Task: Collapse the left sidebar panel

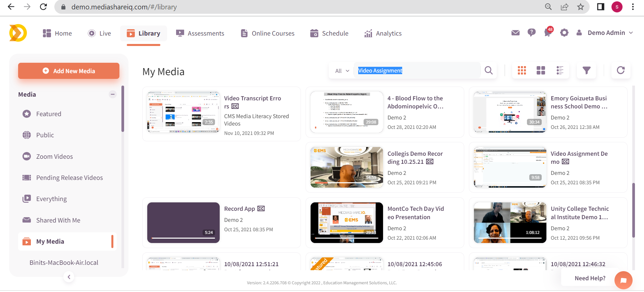Action: [69, 277]
